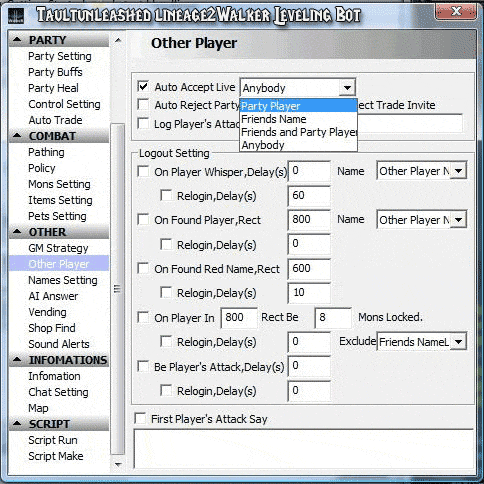Open Party Buffs page
Image resolution: width=484 pixels, height=484 pixels.
click(55, 72)
